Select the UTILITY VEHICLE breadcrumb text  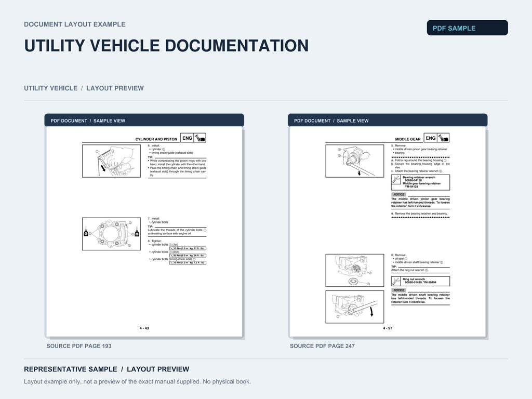[x=50, y=88]
